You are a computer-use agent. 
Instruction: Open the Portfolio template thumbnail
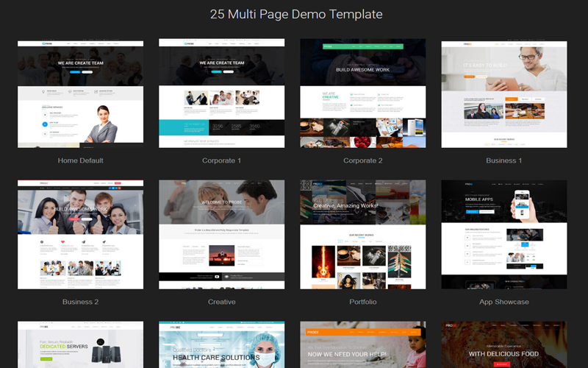[362, 235]
